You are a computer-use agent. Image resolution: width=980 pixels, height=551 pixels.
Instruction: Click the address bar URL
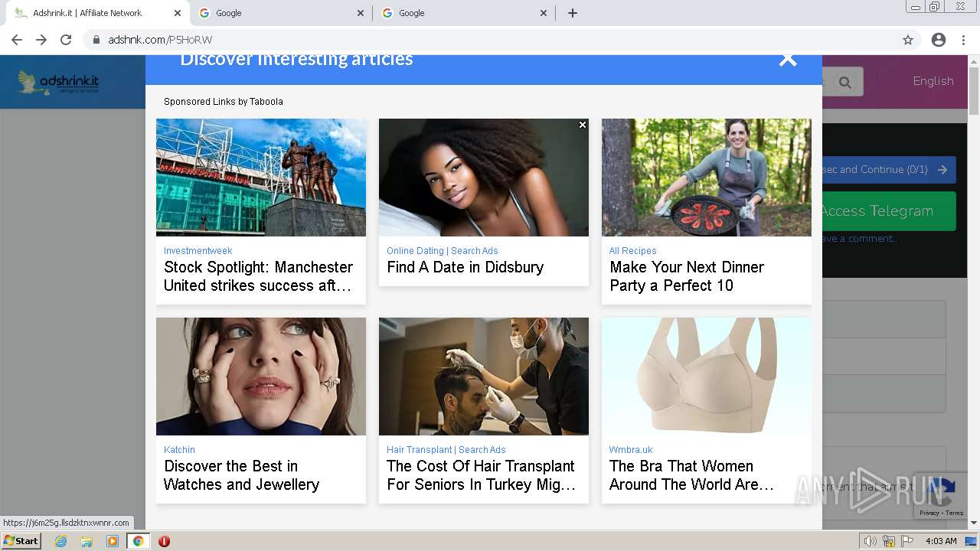160,40
